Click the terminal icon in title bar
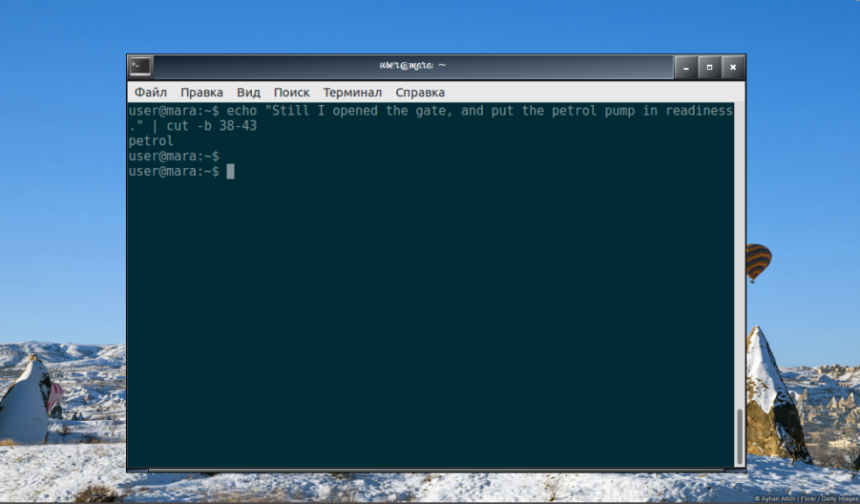 [140, 66]
